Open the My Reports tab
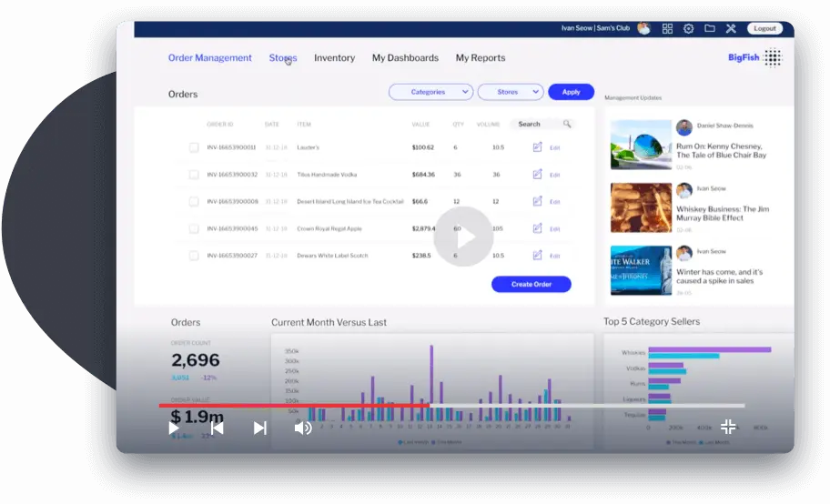Screen dimensions: 830x504 (480, 58)
